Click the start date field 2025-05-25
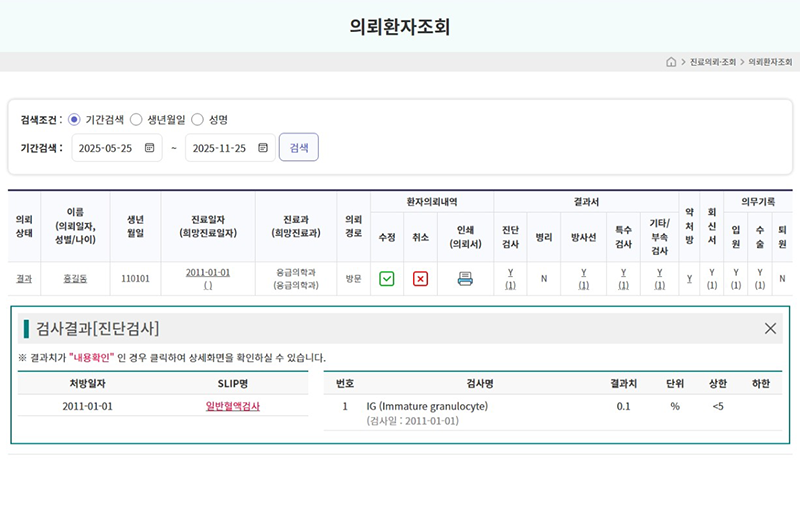This screenshot has width=800, height=520. (106, 148)
